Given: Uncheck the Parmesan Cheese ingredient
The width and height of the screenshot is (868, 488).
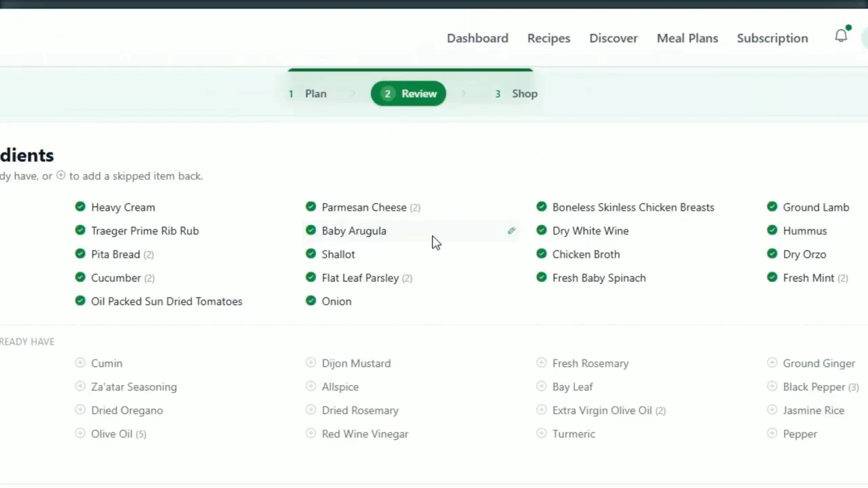Looking at the screenshot, I should (311, 207).
